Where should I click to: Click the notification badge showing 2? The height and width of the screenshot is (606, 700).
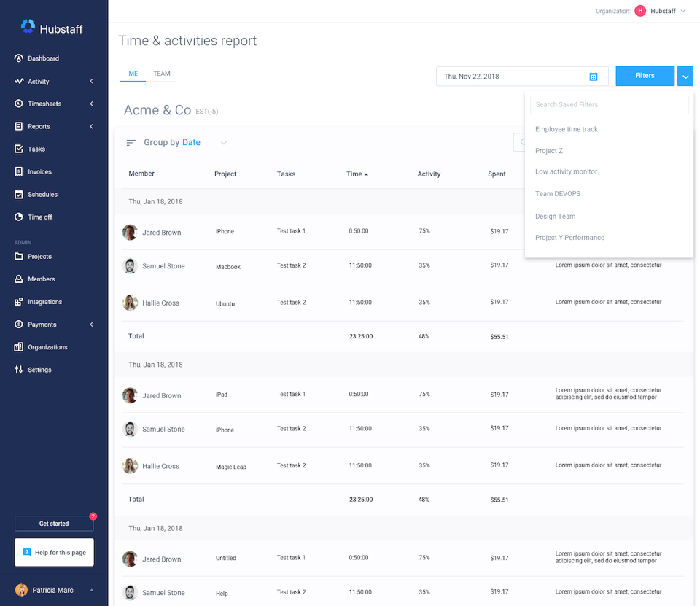pos(93,516)
